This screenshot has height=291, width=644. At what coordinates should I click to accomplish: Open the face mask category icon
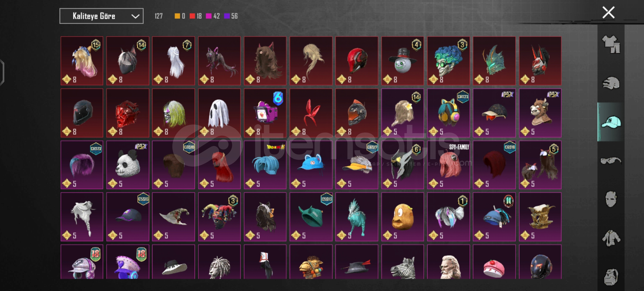pos(611,199)
